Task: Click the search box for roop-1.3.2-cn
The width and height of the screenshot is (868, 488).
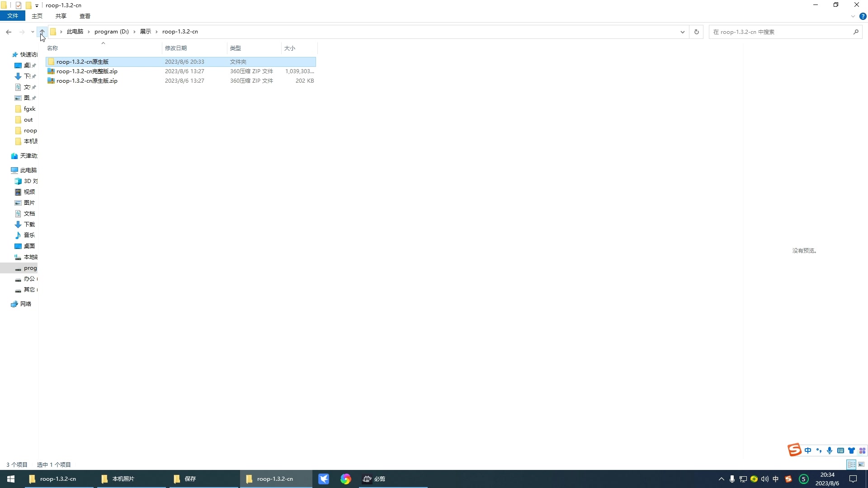Action: (x=780, y=32)
